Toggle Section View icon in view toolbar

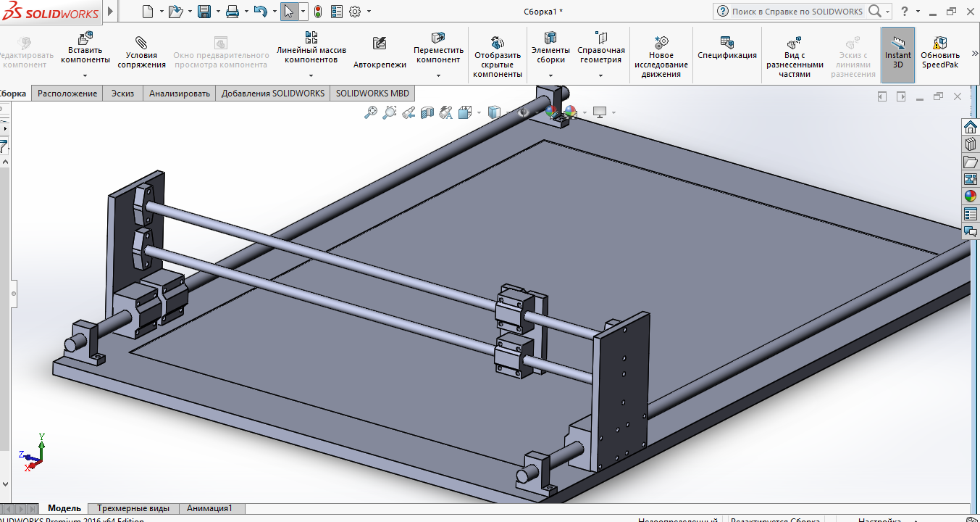(x=427, y=112)
